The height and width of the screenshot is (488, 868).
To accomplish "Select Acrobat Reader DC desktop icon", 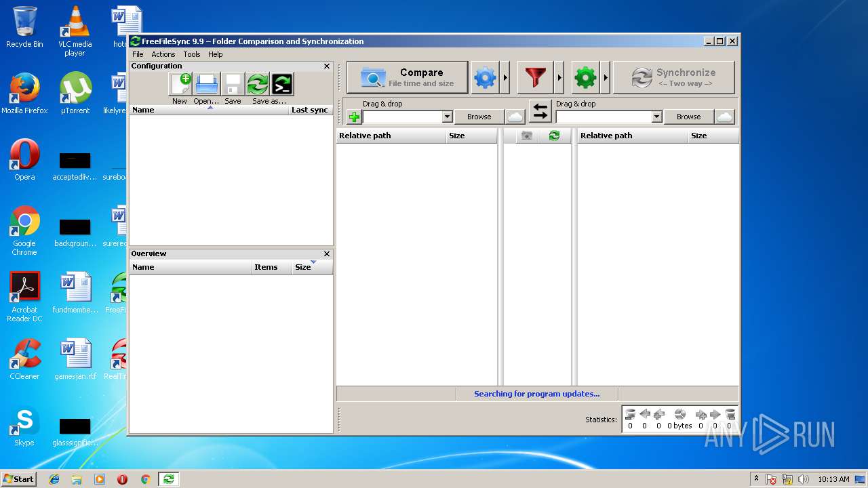I will (24, 298).
